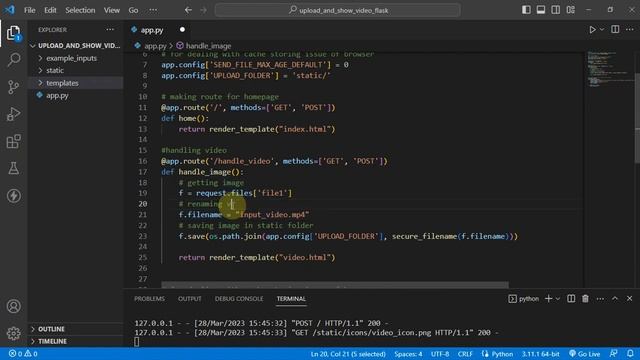This screenshot has height=360, width=640.
Task: Split the editor right
Action: [615, 29]
